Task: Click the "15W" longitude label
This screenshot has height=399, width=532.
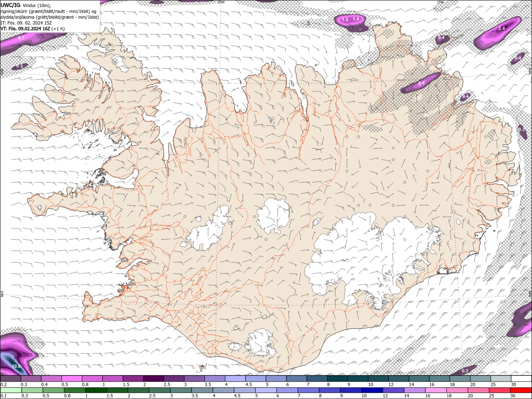Action: point(441,2)
